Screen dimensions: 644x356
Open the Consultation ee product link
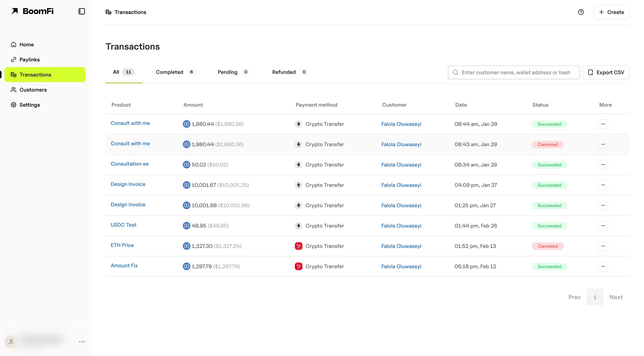130,164
